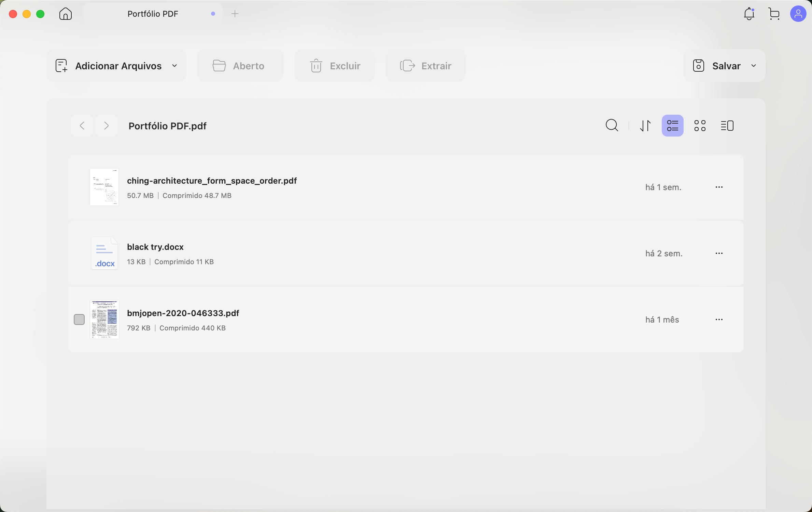Open search within the portfolio
The width and height of the screenshot is (812, 512).
point(612,125)
